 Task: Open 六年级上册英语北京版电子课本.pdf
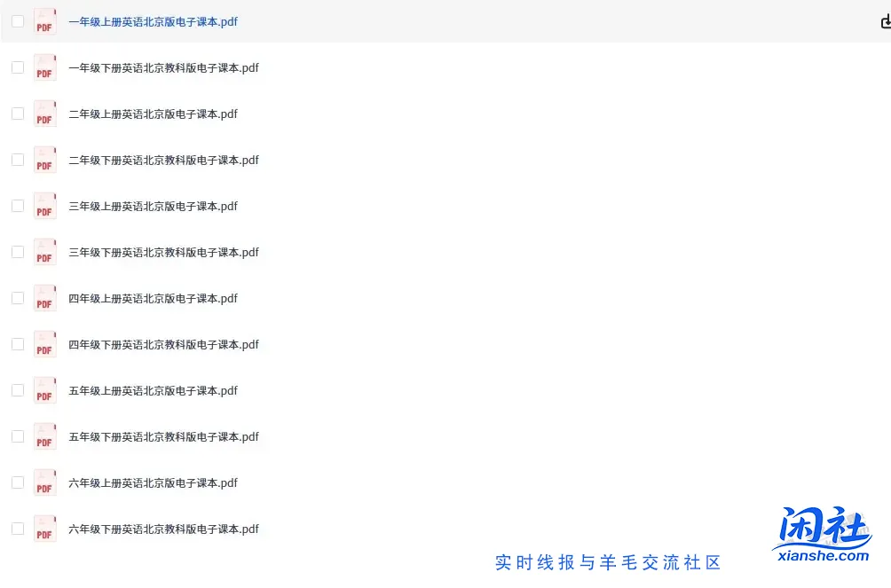(154, 482)
